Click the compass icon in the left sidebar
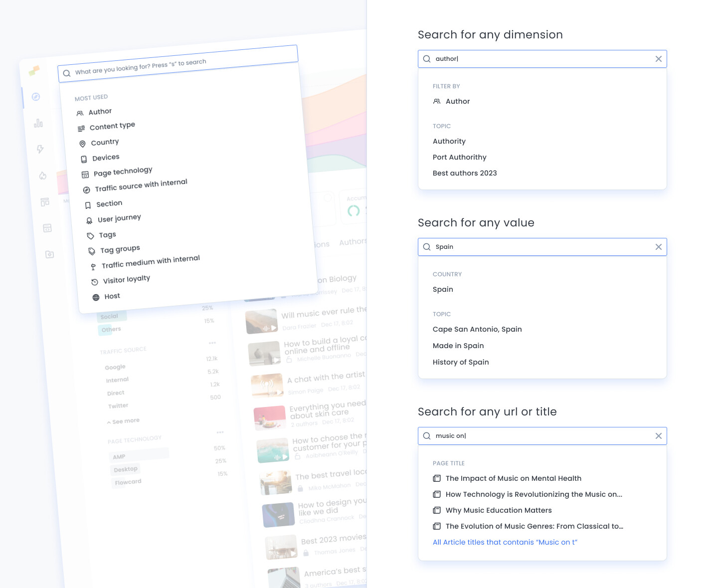The image size is (718, 588). [x=36, y=97]
